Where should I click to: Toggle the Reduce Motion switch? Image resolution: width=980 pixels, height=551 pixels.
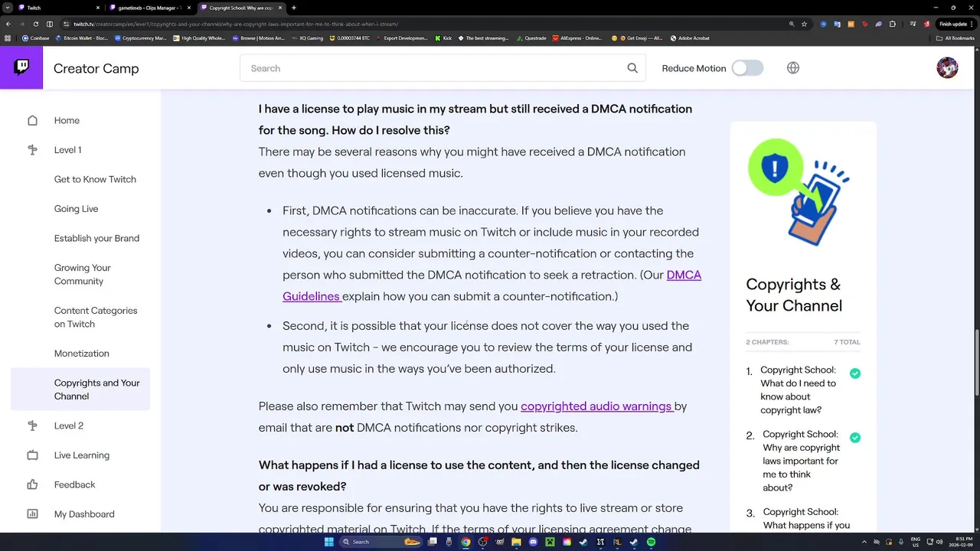click(x=747, y=68)
